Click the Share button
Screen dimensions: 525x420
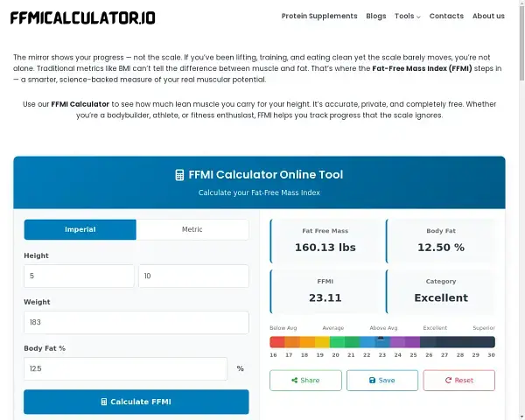tap(304, 381)
